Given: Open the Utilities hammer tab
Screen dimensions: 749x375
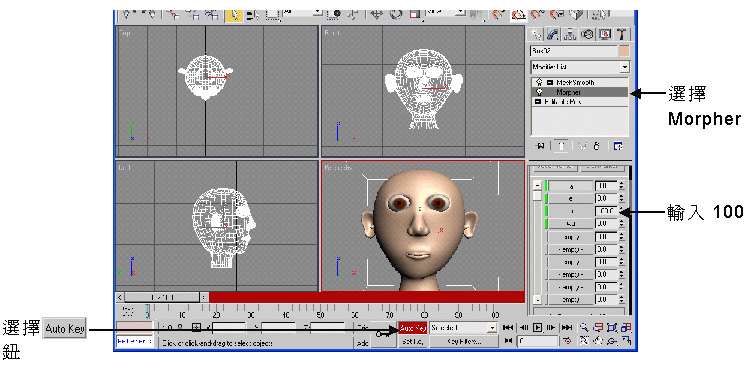Looking at the screenshot, I should [621, 34].
